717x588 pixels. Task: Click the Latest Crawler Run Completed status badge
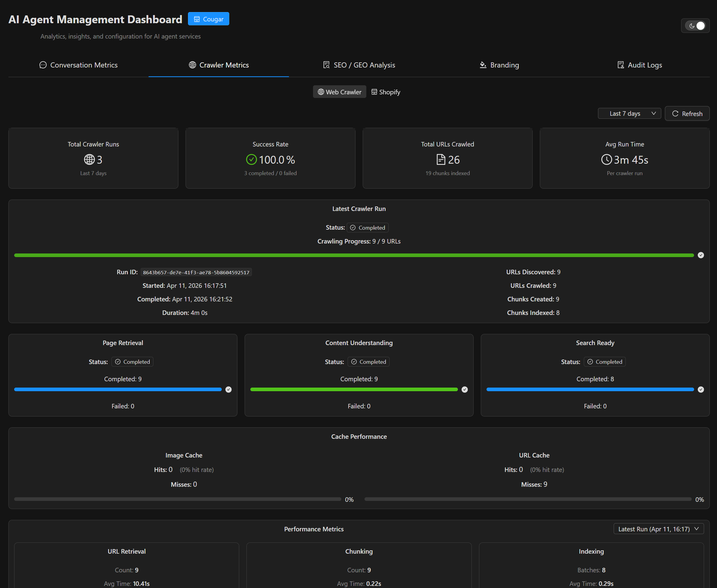pos(368,228)
